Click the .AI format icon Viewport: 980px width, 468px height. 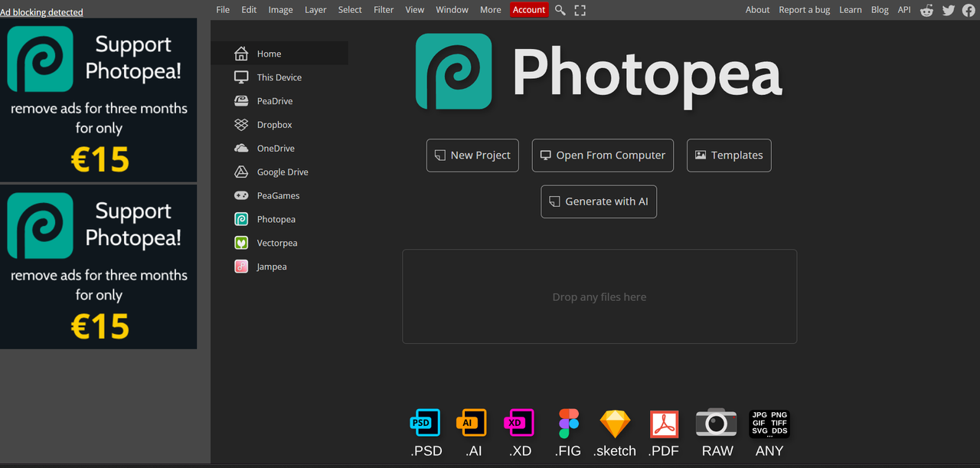pos(471,423)
